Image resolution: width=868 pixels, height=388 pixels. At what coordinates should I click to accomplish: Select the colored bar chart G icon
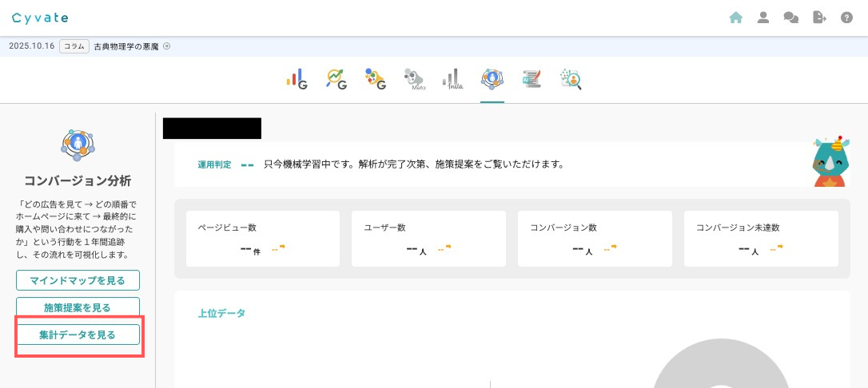(297, 79)
